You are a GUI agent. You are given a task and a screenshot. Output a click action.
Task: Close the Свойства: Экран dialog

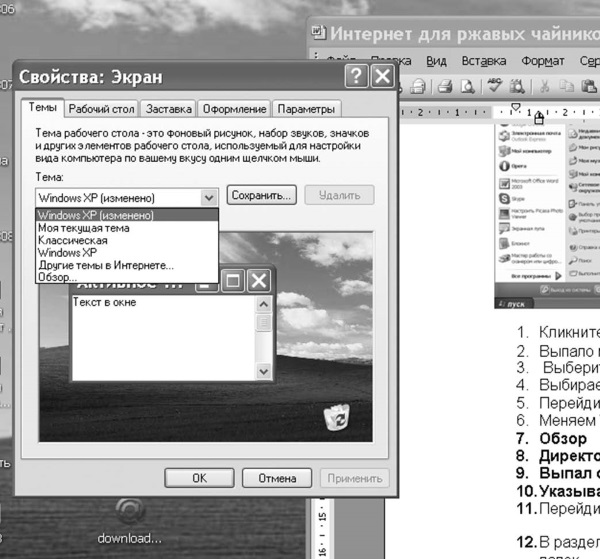click(x=382, y=76)
